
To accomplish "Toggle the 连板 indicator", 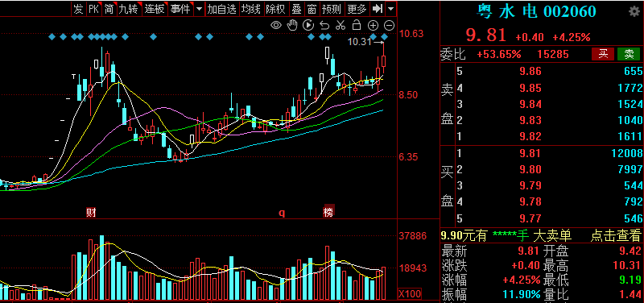I will (x=155, y=9).
